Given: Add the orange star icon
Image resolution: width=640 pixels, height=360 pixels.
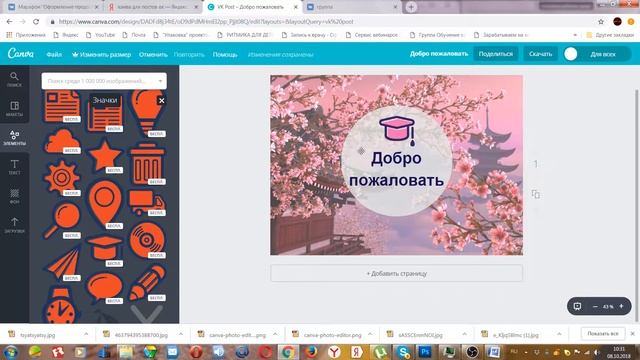Looking at the screenshot, I should pyautogui.click(x=105, y=156).
